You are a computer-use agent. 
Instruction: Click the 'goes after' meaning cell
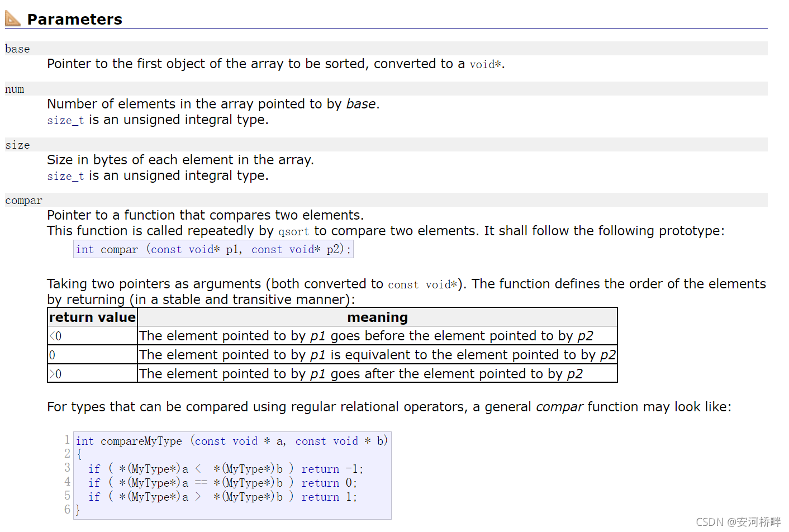click(x=377, y=374)
